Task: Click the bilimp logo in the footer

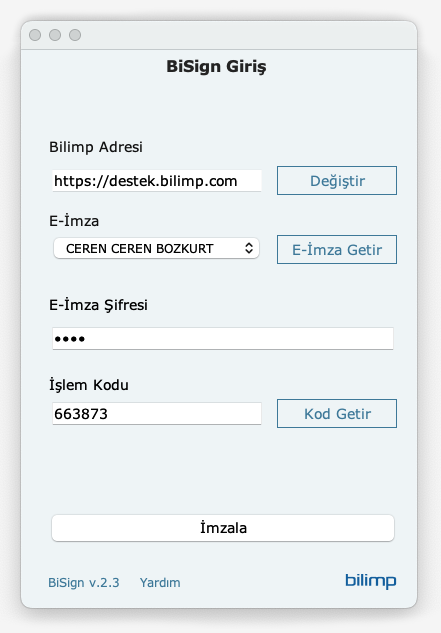Action: click(370, 581)
